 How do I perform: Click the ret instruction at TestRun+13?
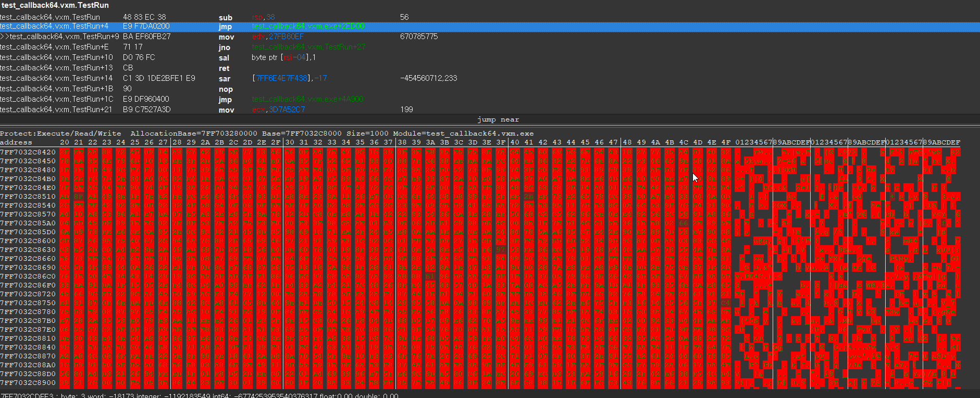pyautogui.click(x=224, y=68)
